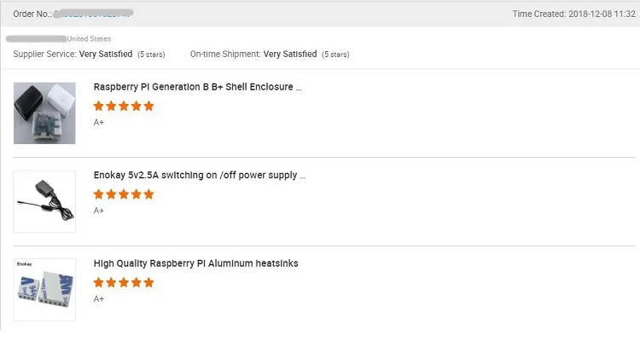Click the Supplier Service Very Satisfied rating

coord(106,55)
